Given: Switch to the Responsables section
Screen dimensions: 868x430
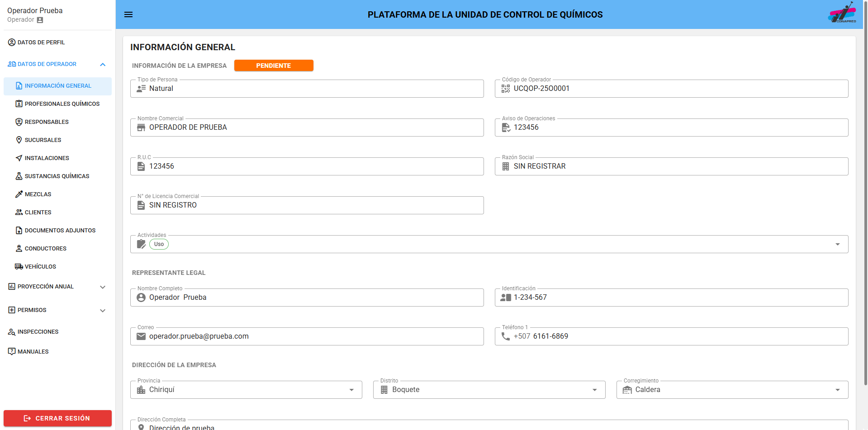Looking at the screenshot, I should [47, 122].
